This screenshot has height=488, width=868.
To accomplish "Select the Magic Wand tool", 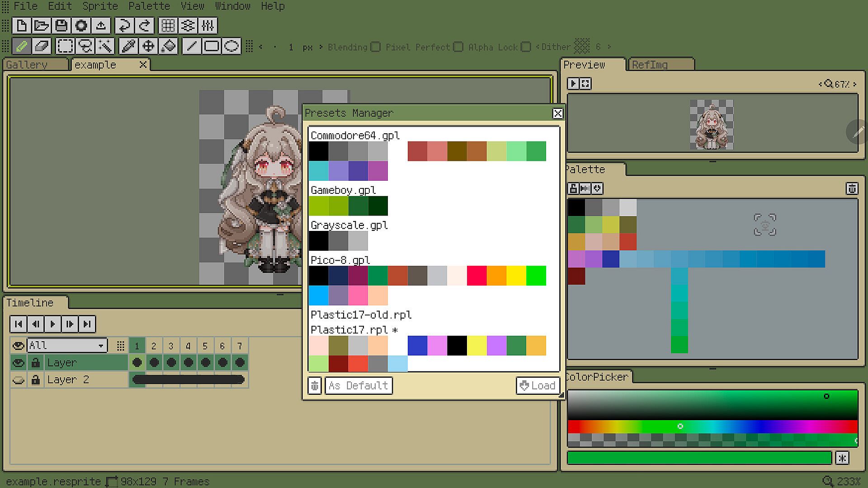I will [x=105, y=46].
